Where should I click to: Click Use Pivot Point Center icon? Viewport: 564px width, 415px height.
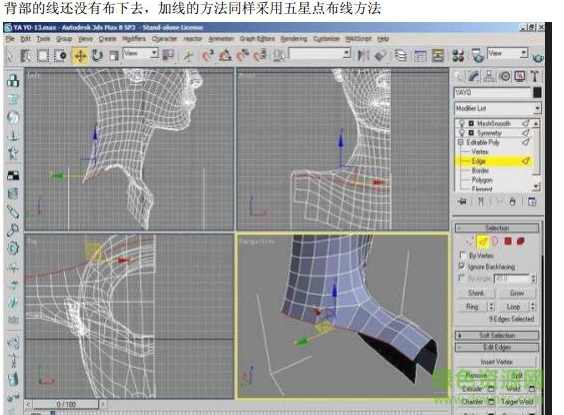168,55
